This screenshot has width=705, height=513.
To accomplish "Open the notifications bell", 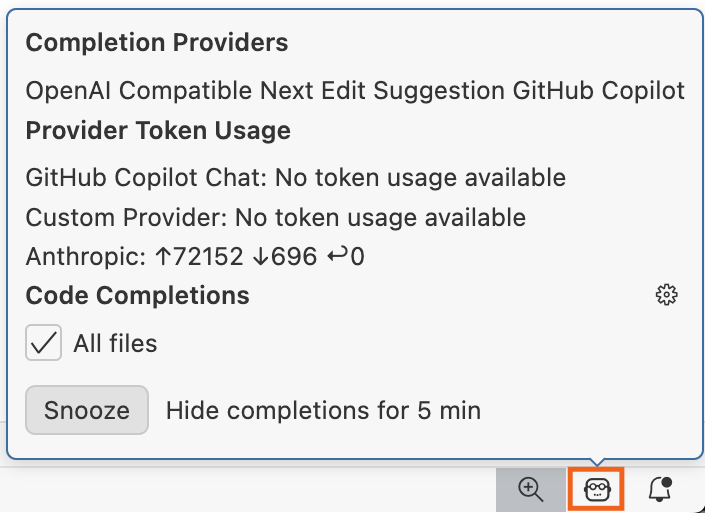I will (660, 489).
